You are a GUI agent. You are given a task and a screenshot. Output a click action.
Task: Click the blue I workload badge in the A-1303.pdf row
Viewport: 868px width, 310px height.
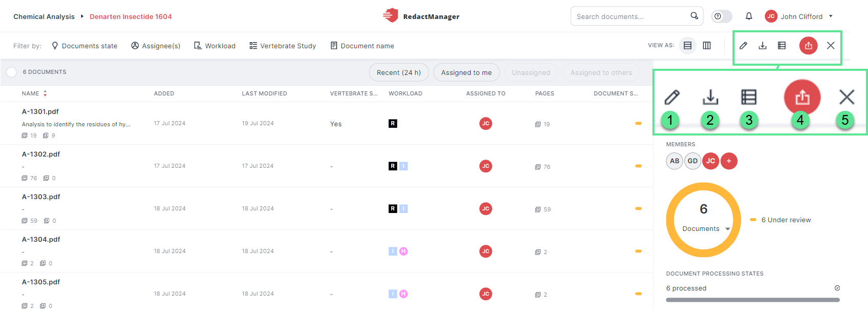(403, 209)
